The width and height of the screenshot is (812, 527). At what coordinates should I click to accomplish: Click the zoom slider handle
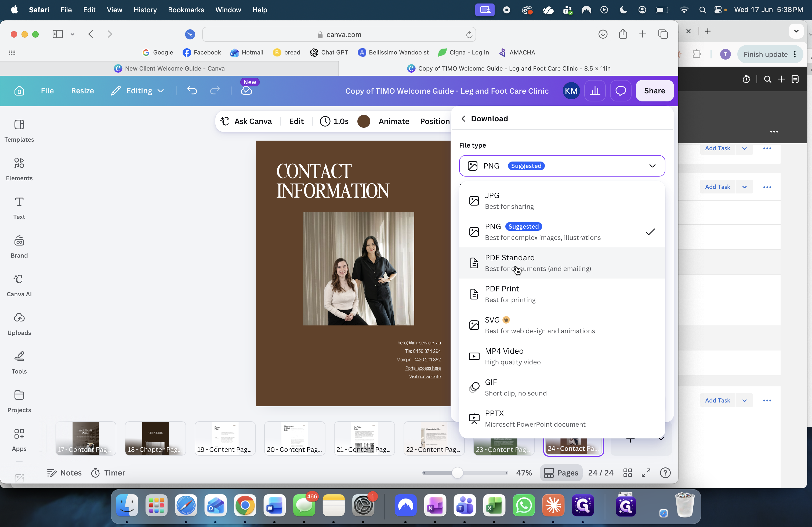457,473
